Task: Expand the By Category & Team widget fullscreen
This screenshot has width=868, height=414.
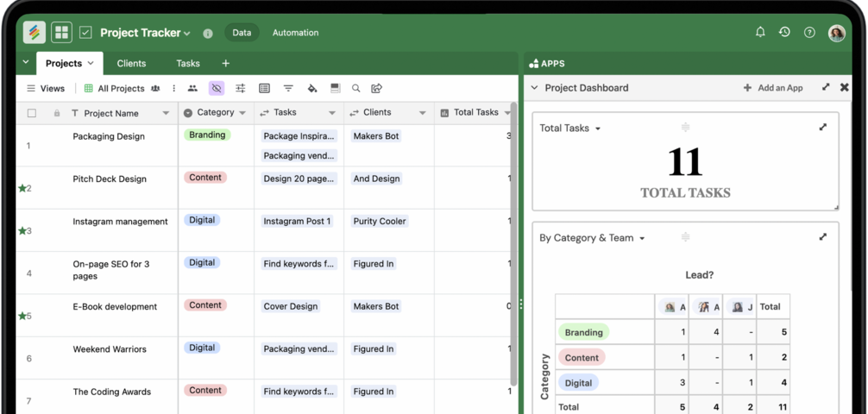Action: [822, 236]
